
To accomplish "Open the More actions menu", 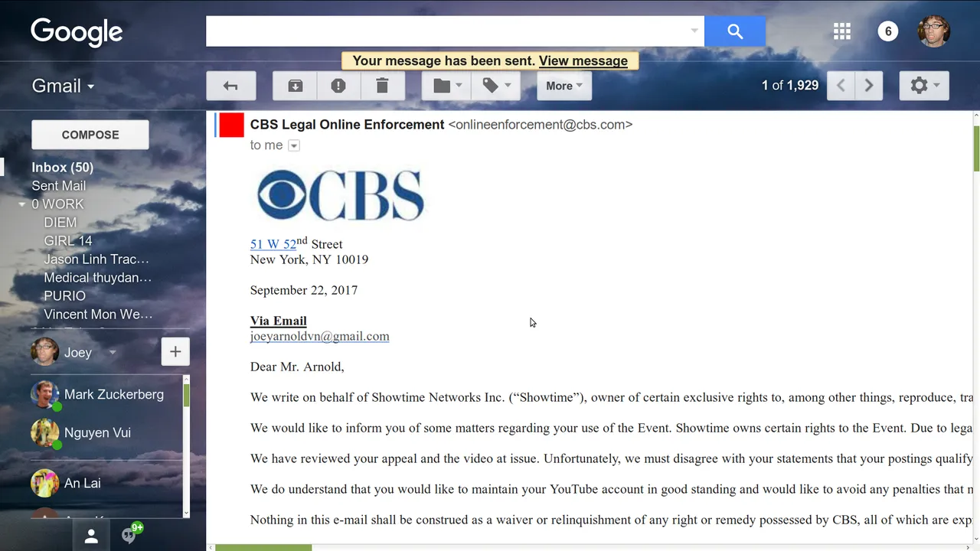I will click(x=564, y=86).
